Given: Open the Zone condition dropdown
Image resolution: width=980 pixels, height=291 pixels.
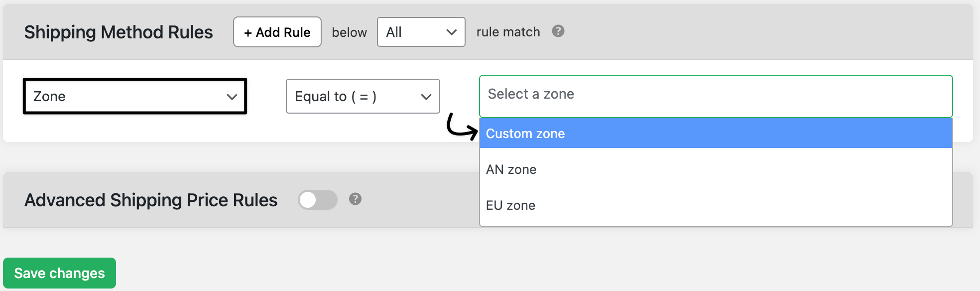Looking at the screenshot, I should (x=135, y=96).
